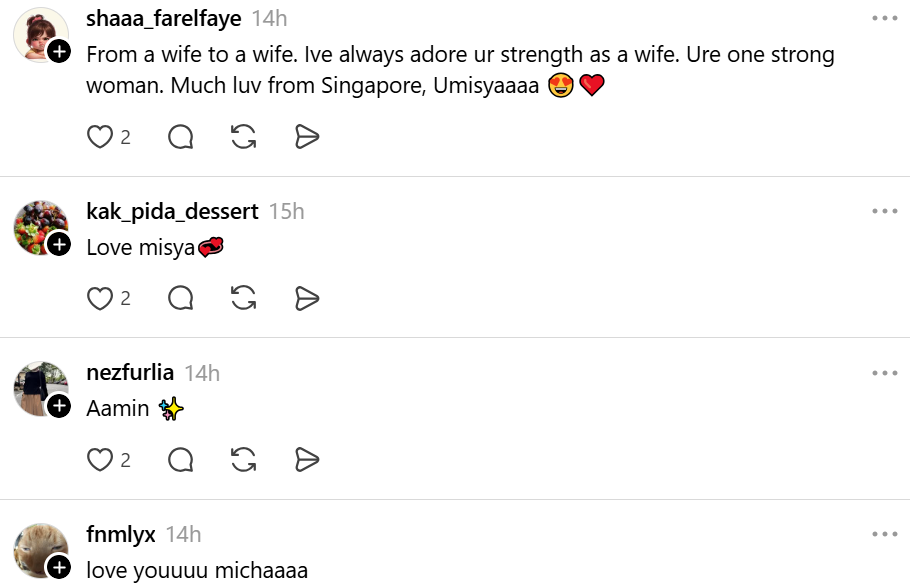Follow kak_pida_dessert via avatar plus badge

pos(59,245)
